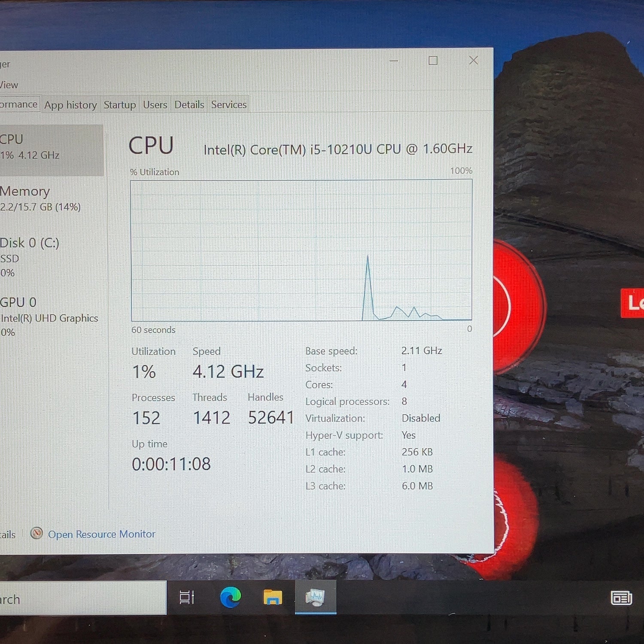
Task: Open the News and Interests tray icon
Action: pos(621,598)
